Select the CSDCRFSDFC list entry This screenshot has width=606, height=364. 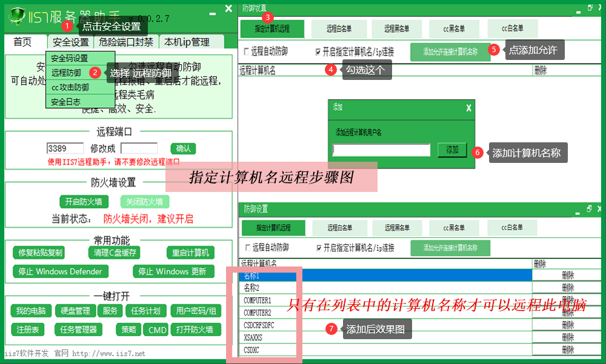[x=385, y=325]
